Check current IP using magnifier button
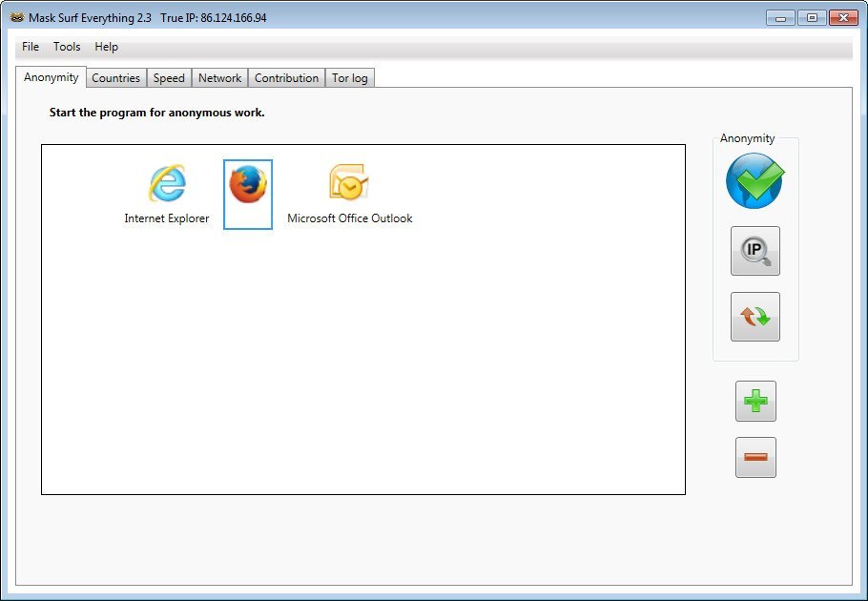Viewport: 868px width, 601px height. [x=755, y=251]
